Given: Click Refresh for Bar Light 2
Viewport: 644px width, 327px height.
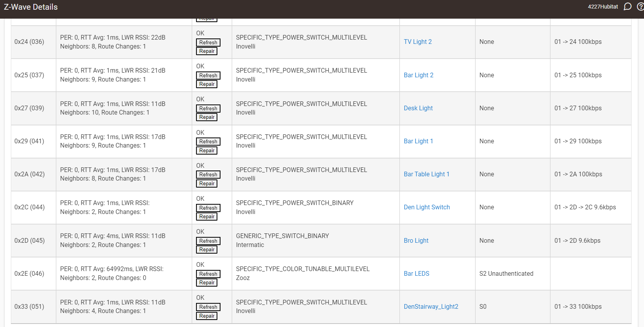Looking at the screenshot, I should pos(208,75).
